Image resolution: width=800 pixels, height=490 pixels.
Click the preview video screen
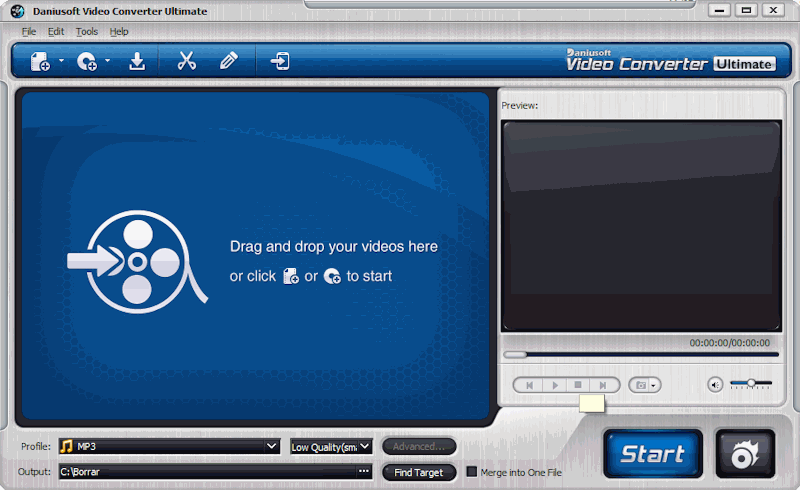[x=641, y=226]
